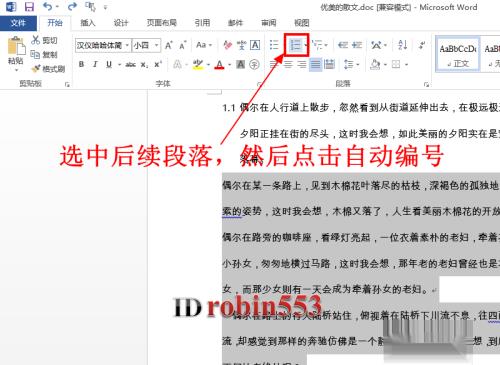
Task: Click the Save icon in quick access toolbar
Action: 29,6
